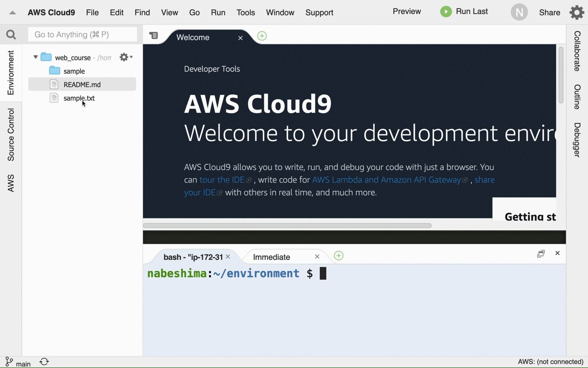Open the Support menu
588x368 pixels.
pos(319,12)
